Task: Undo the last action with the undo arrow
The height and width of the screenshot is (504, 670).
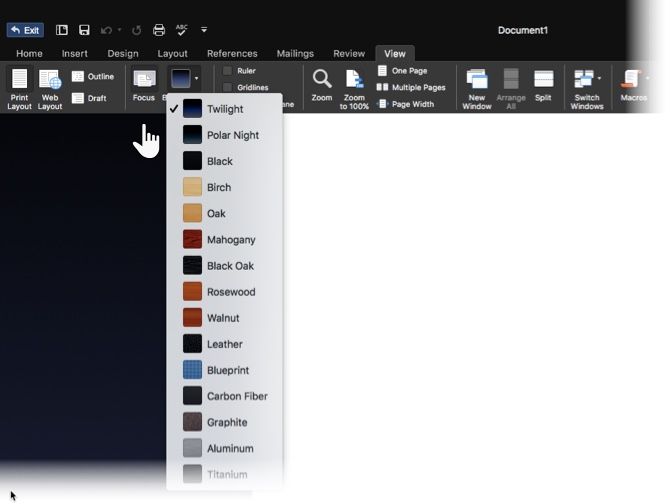Action: pos(106,30)
